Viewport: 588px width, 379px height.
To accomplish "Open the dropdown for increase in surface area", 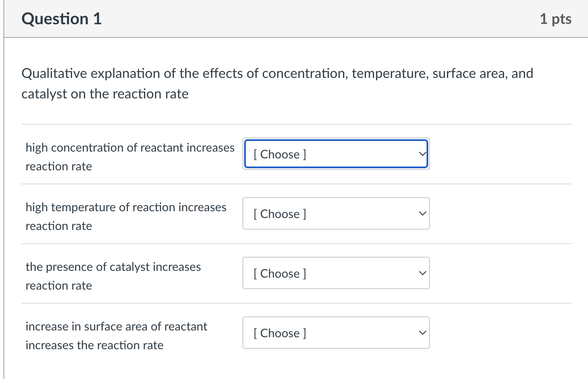I will click(x=336, y=333).
